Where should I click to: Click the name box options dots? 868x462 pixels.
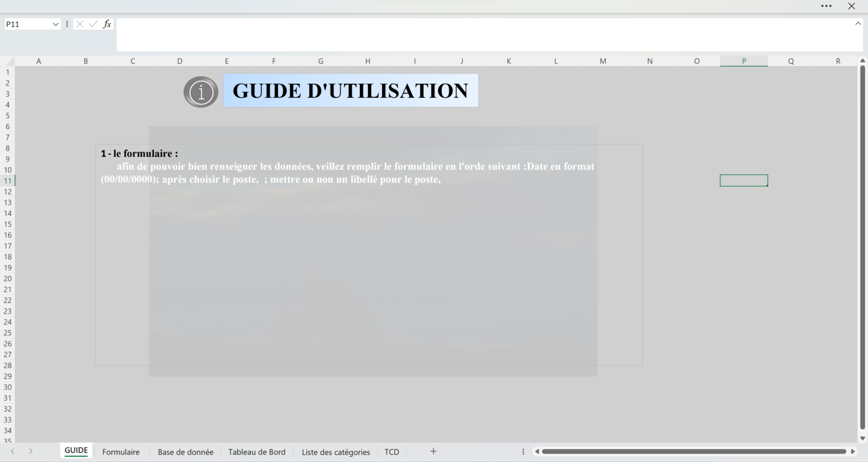point(67,24)
